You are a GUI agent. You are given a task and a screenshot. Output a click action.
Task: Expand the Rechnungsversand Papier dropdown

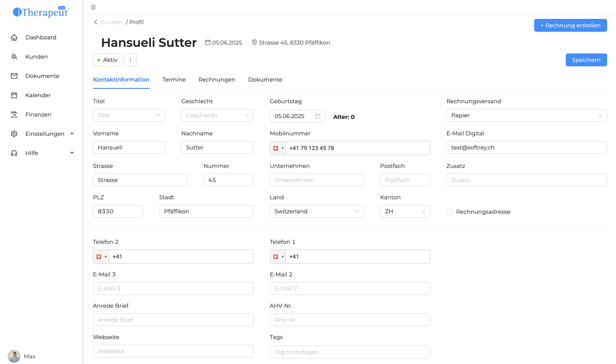[526, 115]
